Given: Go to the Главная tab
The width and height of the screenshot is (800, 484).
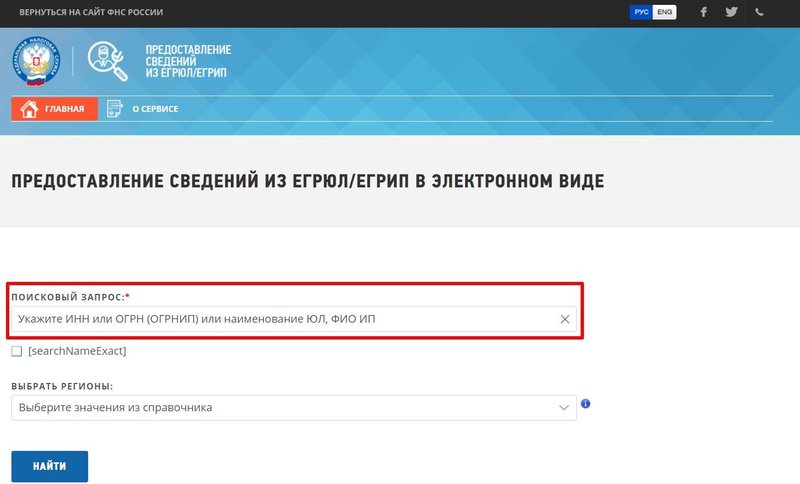Looking at the screenshot, I should pyautogui.click(x=64, y=108).
